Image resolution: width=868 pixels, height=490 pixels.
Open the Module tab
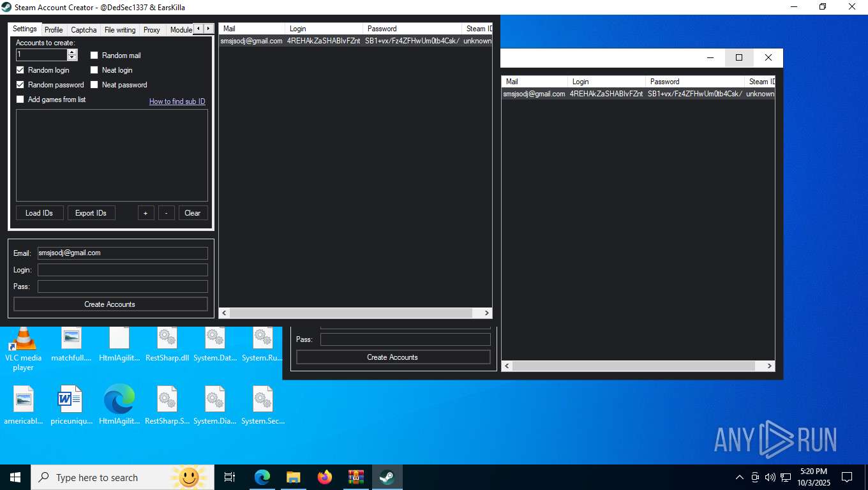[x=181, y=30]
